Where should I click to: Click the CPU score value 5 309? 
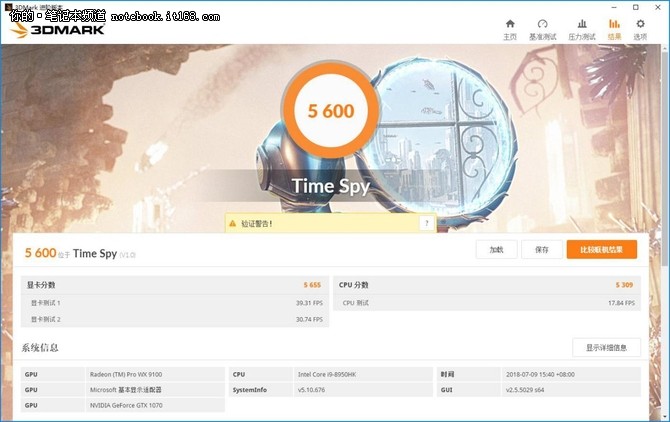624,285
